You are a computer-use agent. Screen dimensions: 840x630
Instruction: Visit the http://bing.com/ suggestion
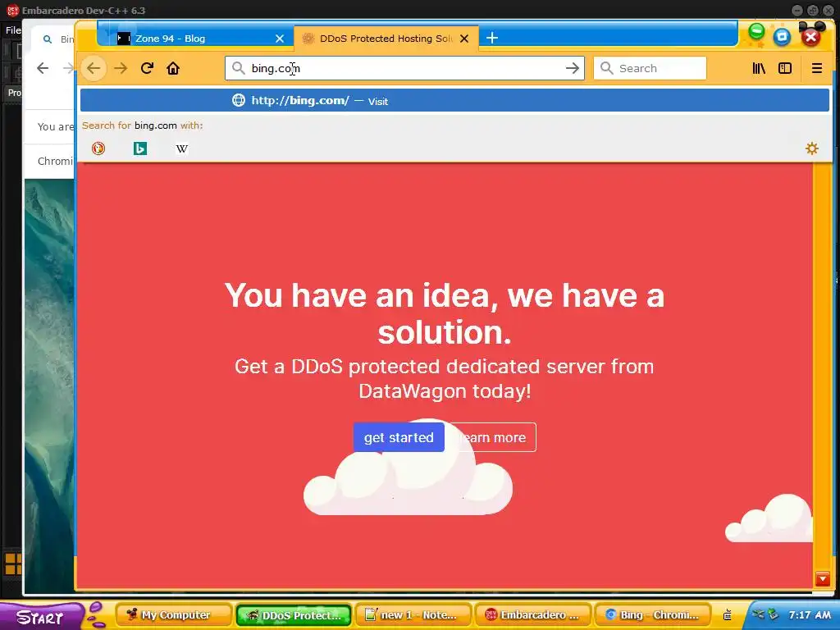coord(454,101)
